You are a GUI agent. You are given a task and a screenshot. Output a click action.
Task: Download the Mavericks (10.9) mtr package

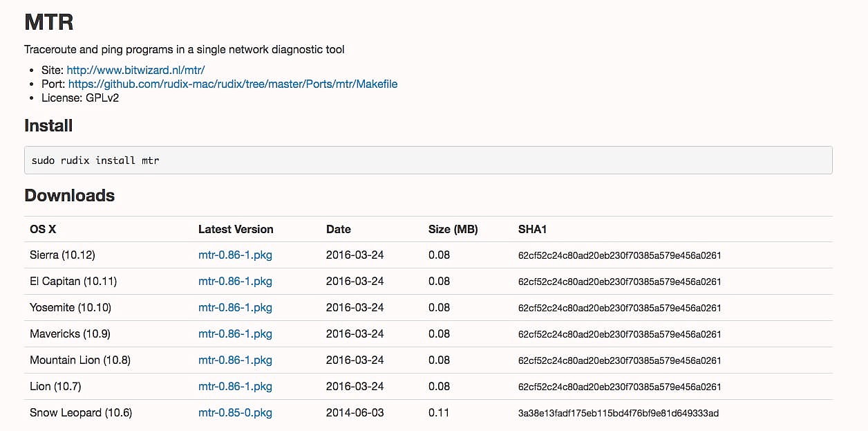pyautogui.click(x=235, y=333)
